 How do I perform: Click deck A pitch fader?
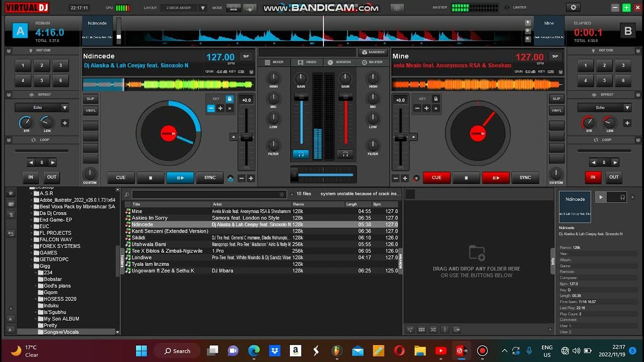pyautogui.click(x=246, y=137)
